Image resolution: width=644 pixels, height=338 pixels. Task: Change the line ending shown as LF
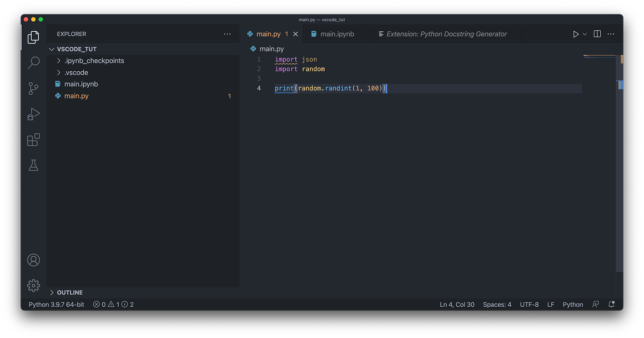click(x=550, y=304)
